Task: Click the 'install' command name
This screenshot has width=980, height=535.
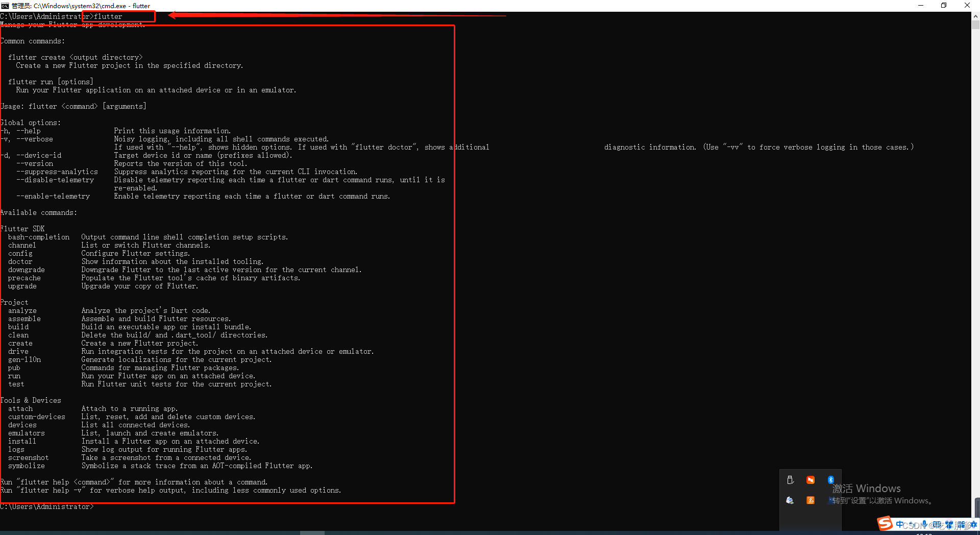Action: click(22, 441)
